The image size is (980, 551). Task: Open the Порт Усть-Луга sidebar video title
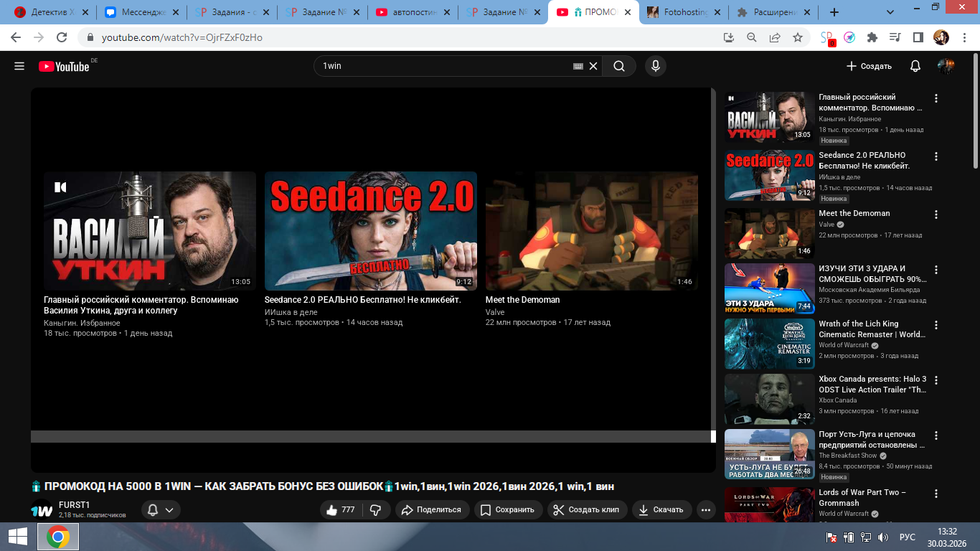(872, 440)
